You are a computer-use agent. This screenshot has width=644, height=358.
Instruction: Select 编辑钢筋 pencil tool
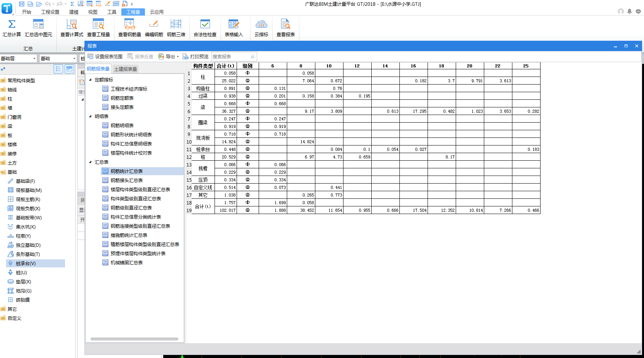(x=154, y=28)
